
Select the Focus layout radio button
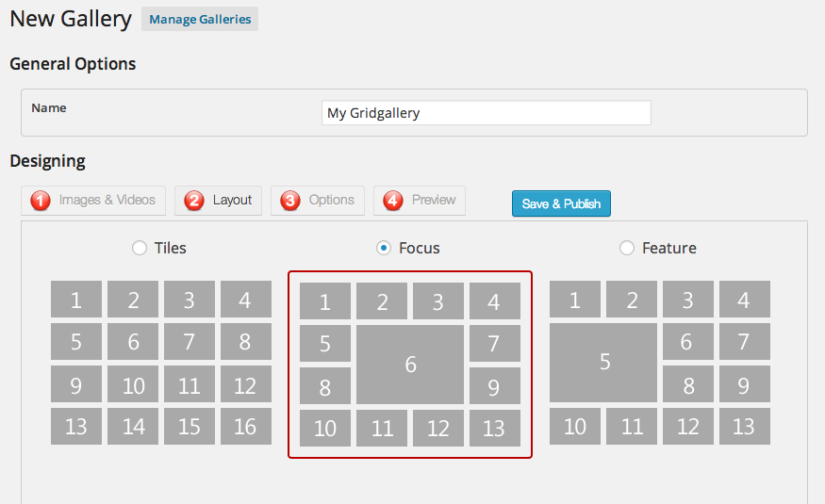point(384,248)
